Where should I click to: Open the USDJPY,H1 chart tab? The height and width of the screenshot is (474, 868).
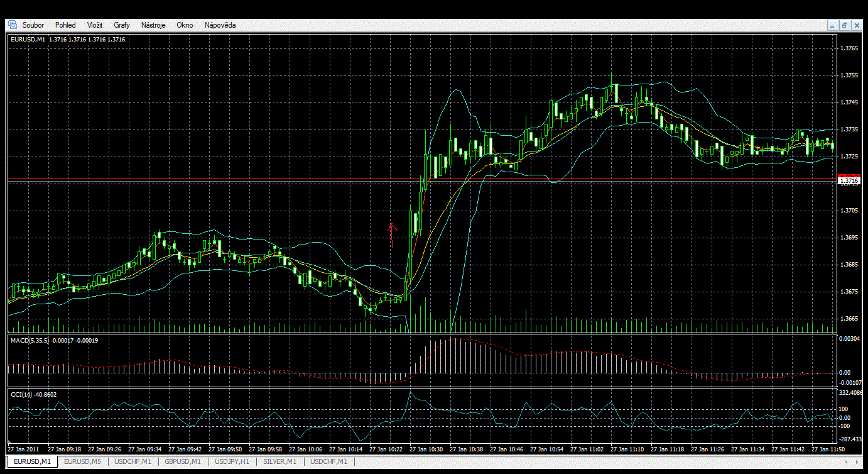click(x=232, y=462)
